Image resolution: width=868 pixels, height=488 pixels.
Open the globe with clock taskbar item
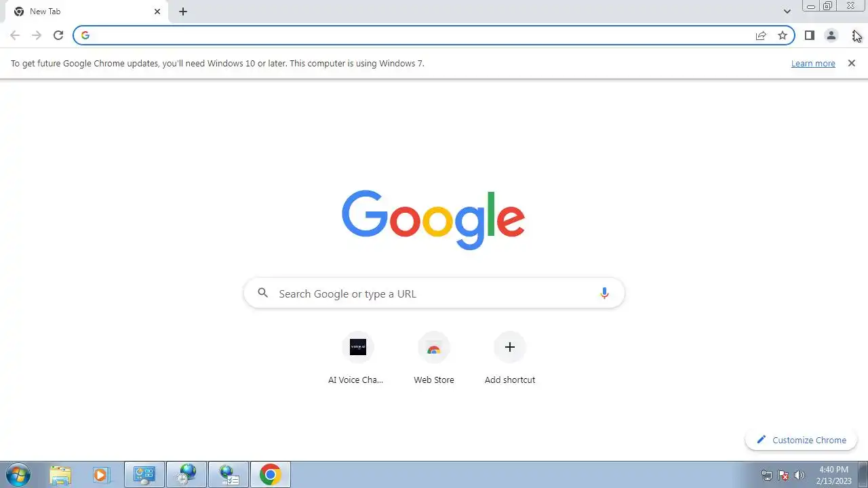(x=186, y=474)
